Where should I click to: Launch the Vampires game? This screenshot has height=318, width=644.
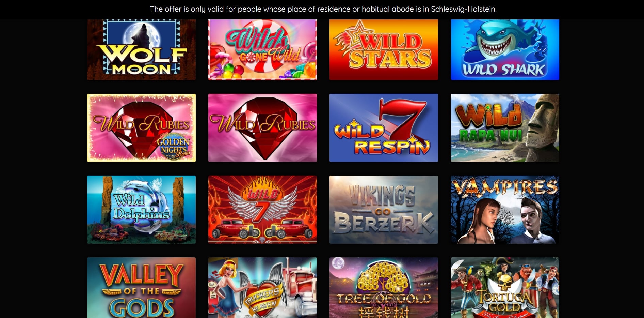505,210
